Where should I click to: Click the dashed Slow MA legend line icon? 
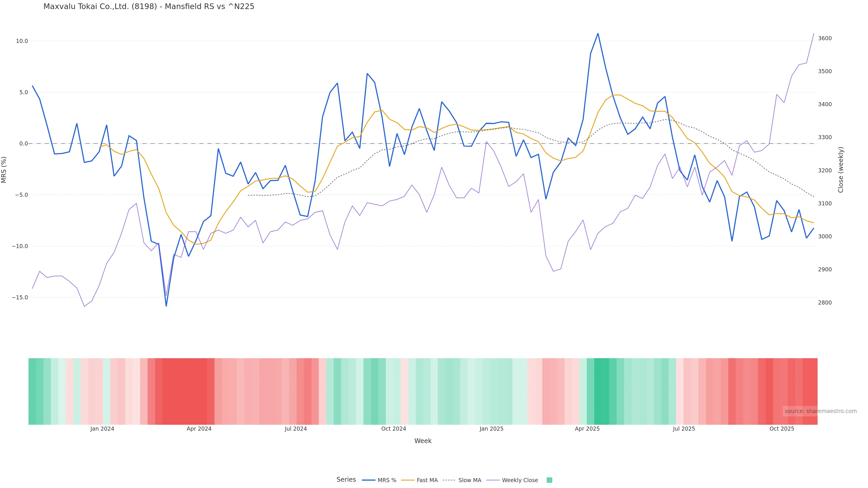click(449, 480)
